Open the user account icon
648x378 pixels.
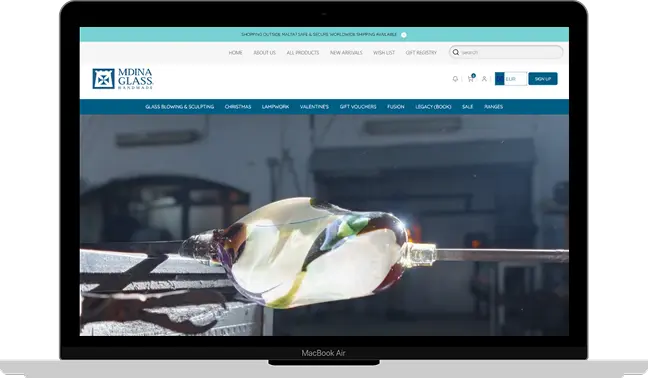(484, 78)
